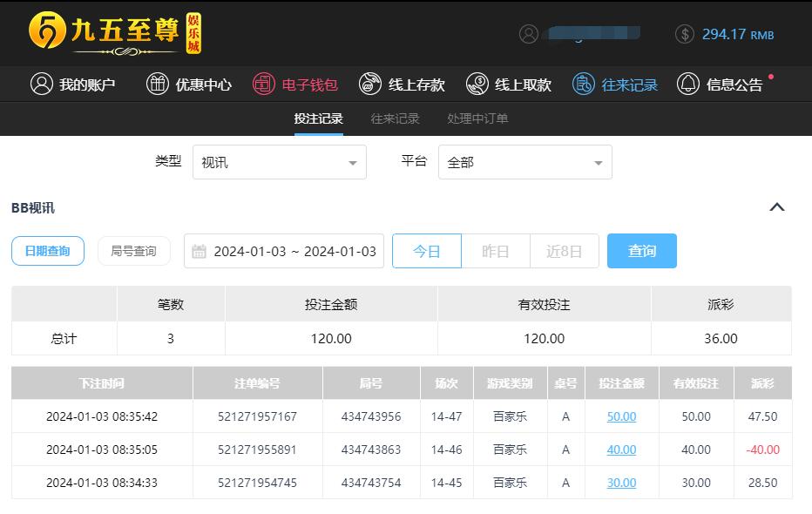The width and height of the screenshot is (812, 514).
Task: Click 游戏类别 column header
Action: click(510, 383)
